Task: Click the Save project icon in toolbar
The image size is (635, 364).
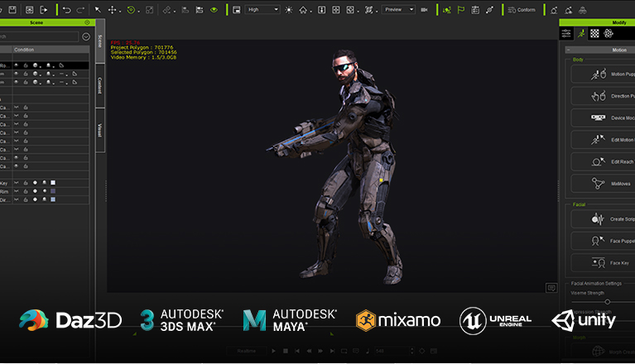Action: [12, 10]
